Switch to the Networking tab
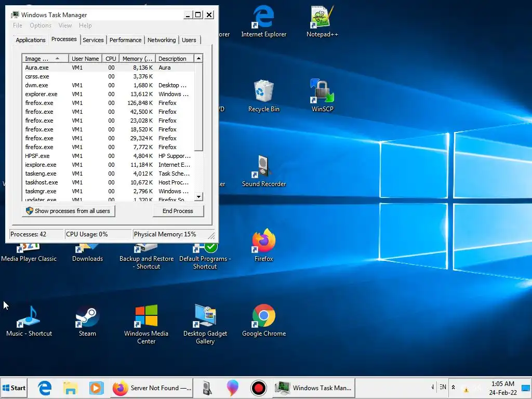 pos(162,40)
